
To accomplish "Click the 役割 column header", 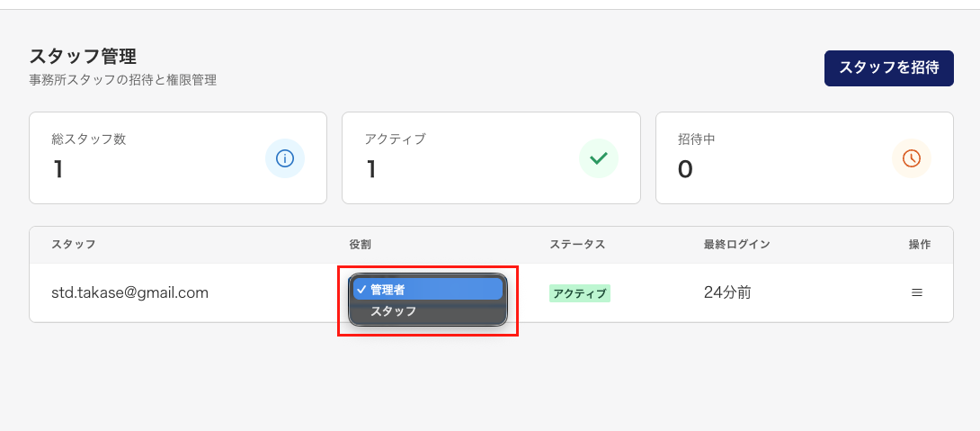I will coord(361,245).
